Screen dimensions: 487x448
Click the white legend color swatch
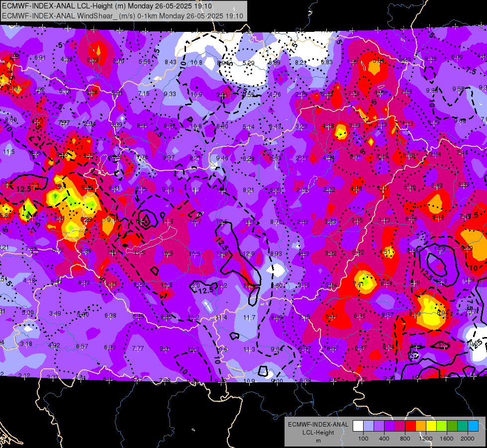(x=358, y=426)
